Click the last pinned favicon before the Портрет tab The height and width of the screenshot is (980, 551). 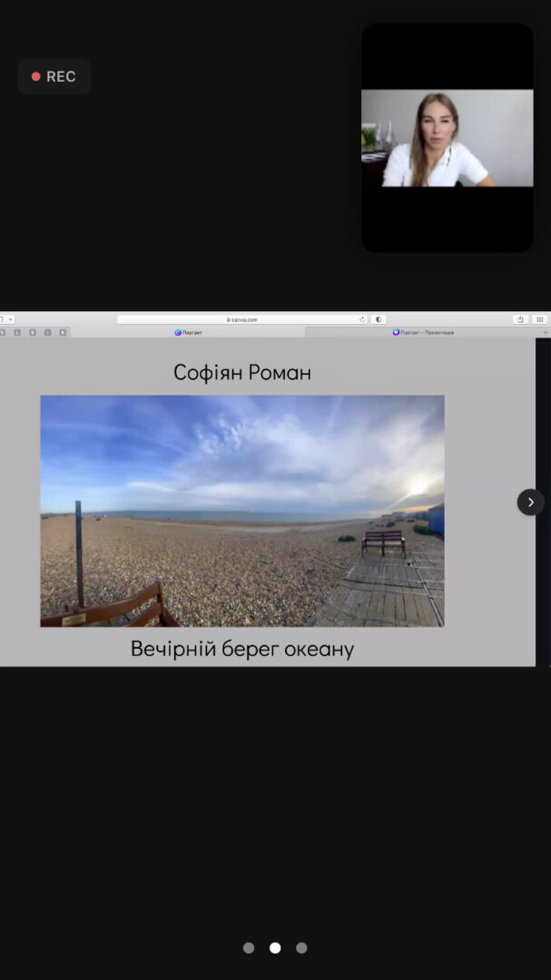(x=63, y=332)
